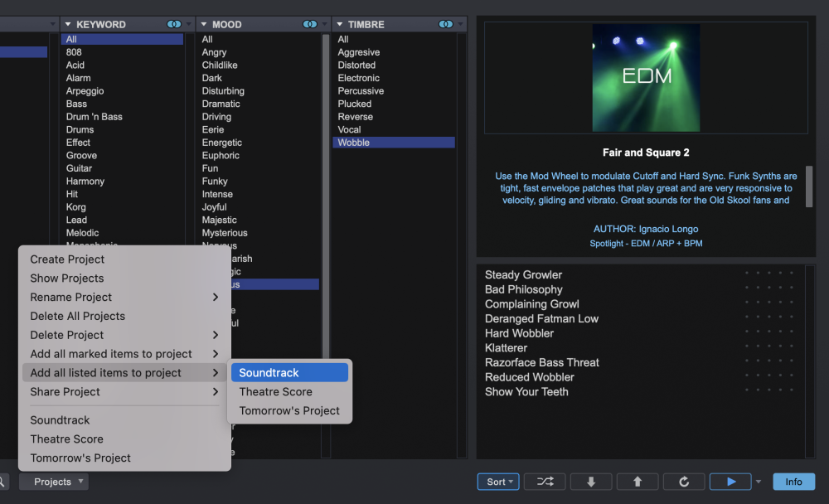Viewport: 829px width, 504px height.
Task: Collapse the KEYWORD column triangle
Action: point(68,24)
